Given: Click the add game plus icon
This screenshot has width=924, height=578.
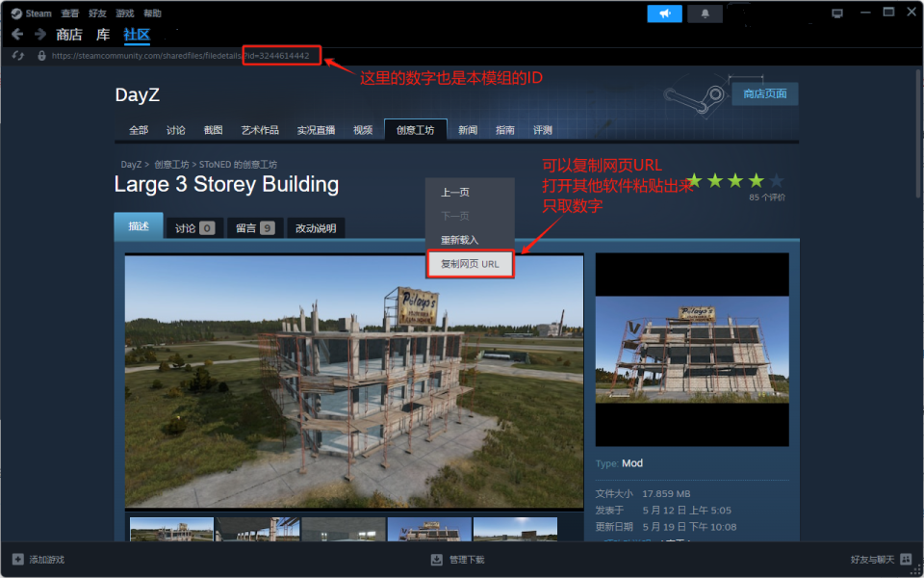Looking at the screenshot, I should tap(17, 559).
